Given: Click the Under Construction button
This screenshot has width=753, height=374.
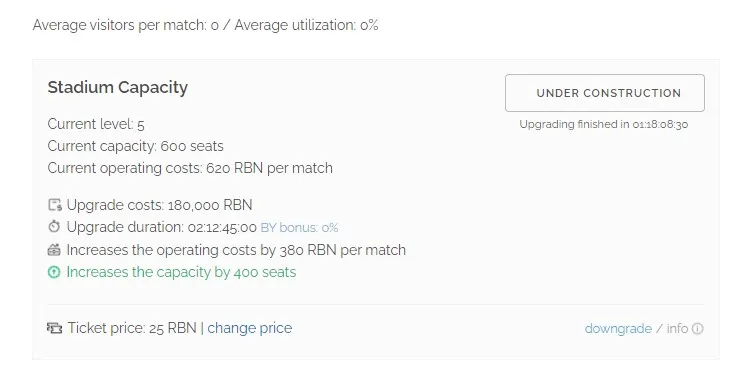Looking at the screenshot, I should pos(605,93).
